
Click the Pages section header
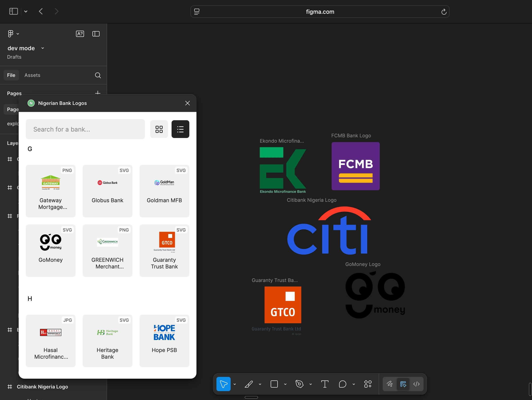[x=14, y=93]
